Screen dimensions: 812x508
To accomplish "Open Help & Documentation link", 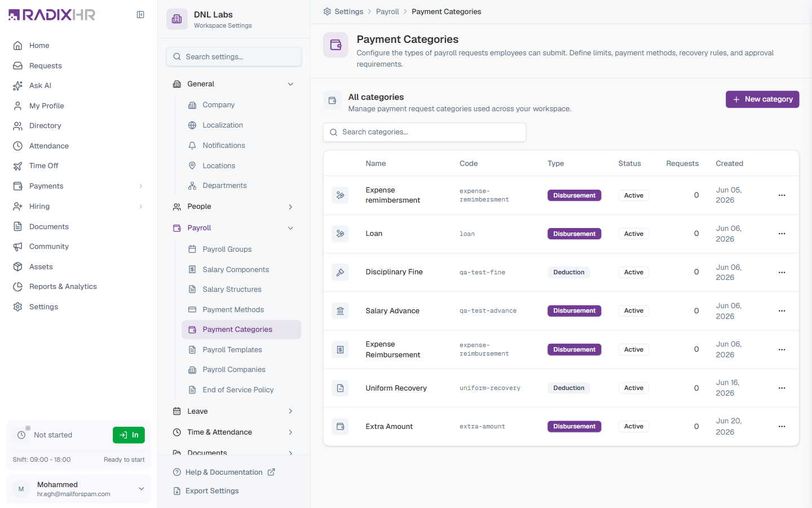I will pyautogui.click(x=224, y=472).
